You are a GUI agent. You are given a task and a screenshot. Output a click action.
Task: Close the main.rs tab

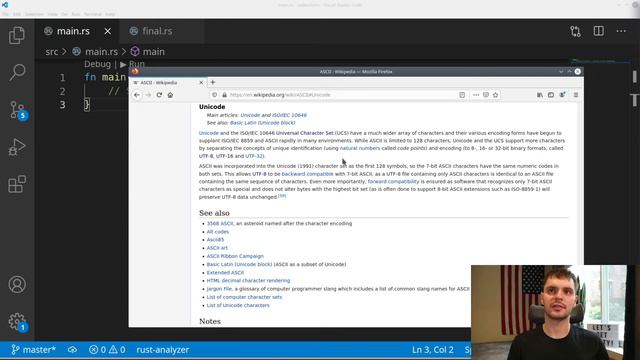(107, 31)
